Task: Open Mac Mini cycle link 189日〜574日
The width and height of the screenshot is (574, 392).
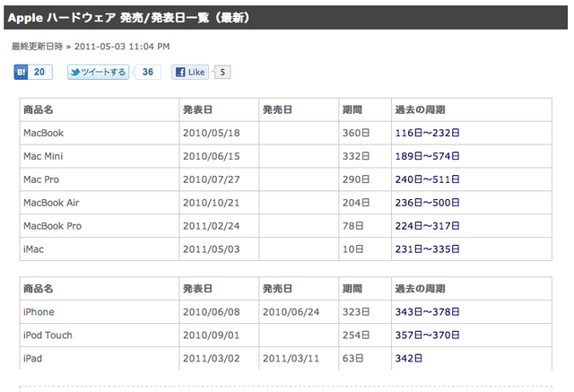Action: 427,156
